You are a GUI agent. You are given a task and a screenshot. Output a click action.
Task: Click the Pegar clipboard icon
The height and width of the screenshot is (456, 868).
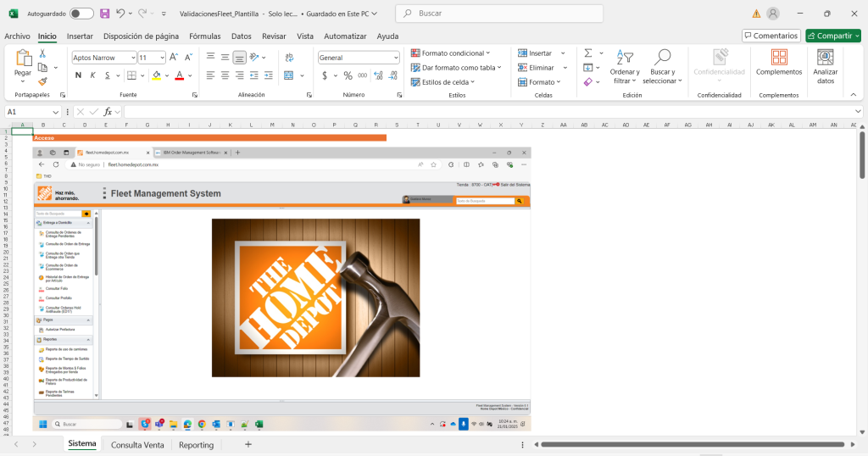[x=23, y=58]
